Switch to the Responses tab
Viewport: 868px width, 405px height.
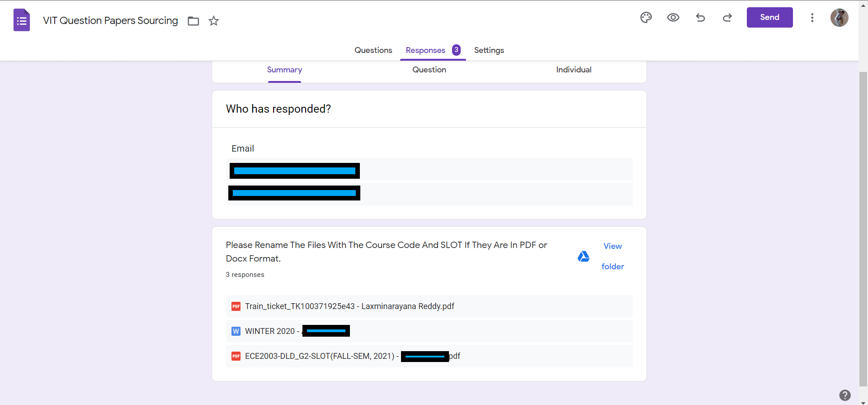pos(433,50)
